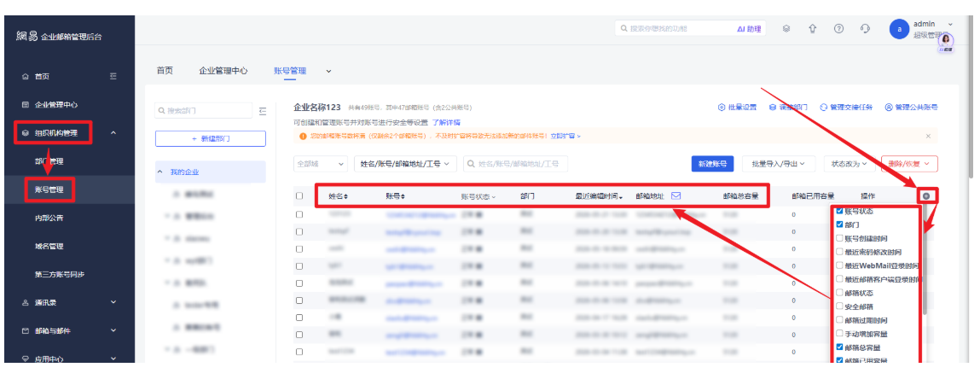Check 邮箱过期时间 column option
The height and width of the screenshot is (379, 980).
[840, 320]
